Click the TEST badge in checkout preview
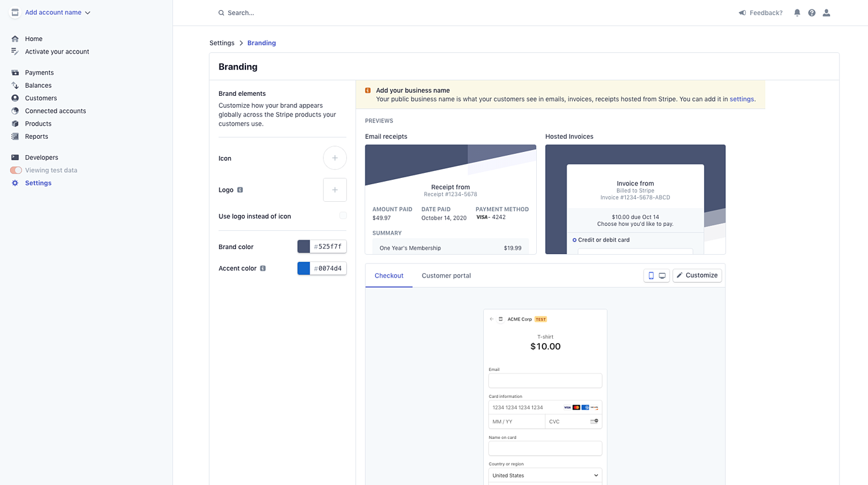The height and width of the screenshot is (485, 868). (x=541, y=319)
